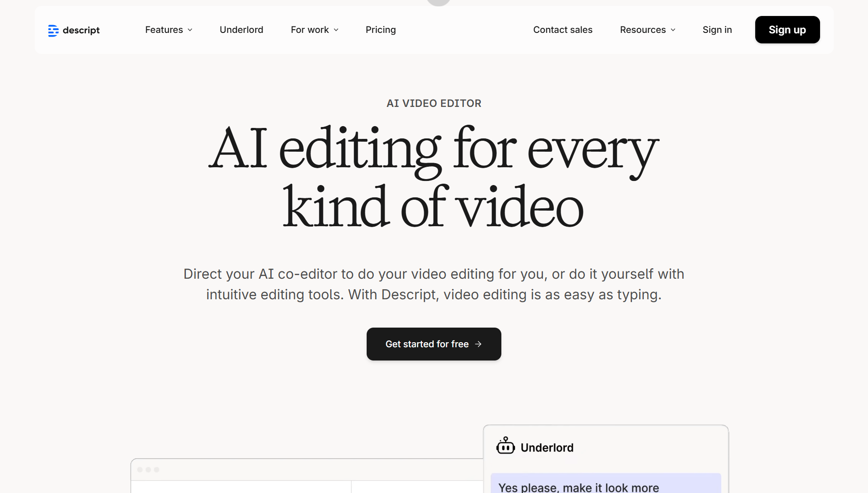Go to the Underlord nav item
This screenshot has width=868, height=493.
tap(241, 30)
